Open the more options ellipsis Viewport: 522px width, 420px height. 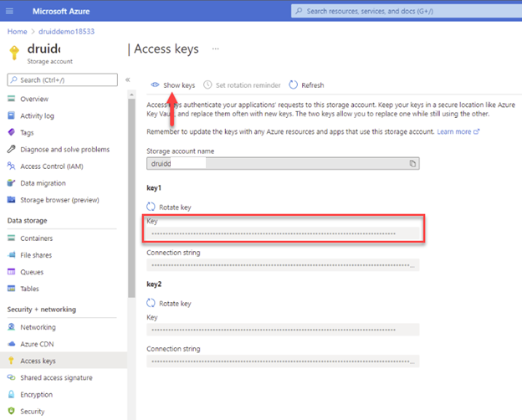[215, 49]
